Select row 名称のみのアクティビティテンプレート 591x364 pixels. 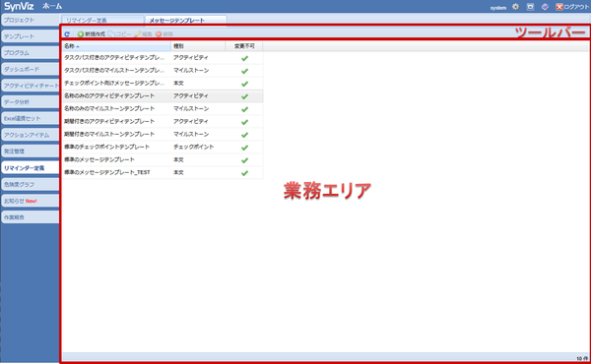tap(163, 96)
